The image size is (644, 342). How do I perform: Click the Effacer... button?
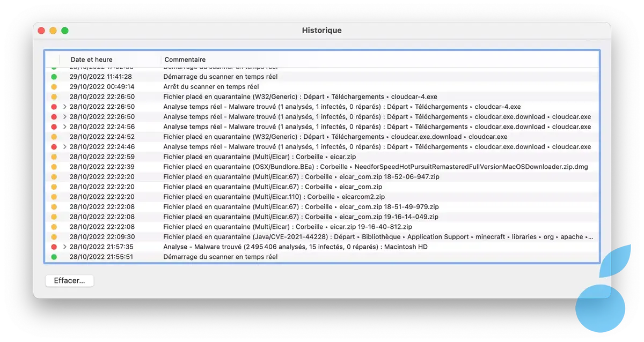pyautogui.click(x=69, y=281)
